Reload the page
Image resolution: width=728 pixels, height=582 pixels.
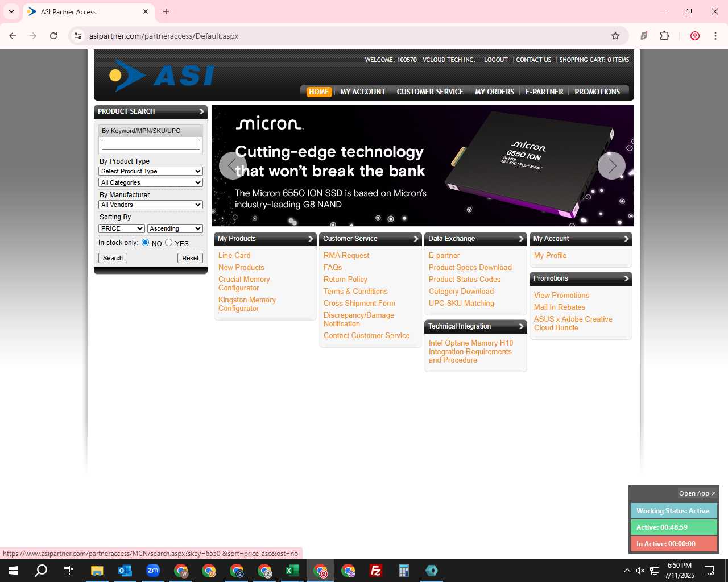coord(53,36)
